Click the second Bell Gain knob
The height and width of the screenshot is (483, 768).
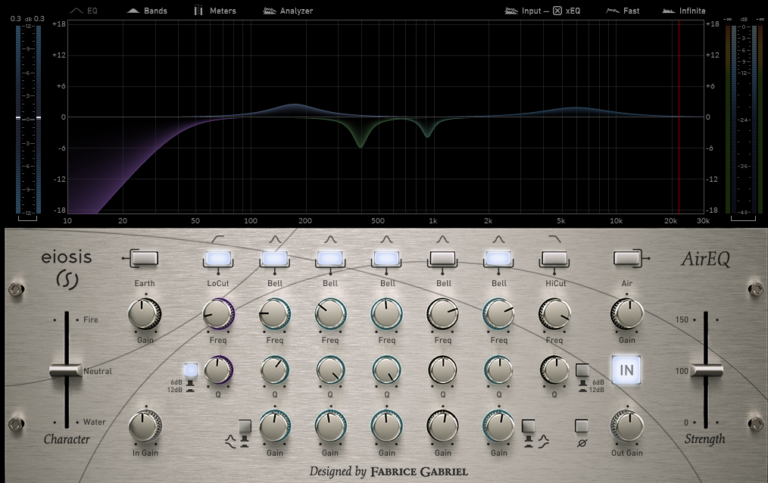pos(330,426)
